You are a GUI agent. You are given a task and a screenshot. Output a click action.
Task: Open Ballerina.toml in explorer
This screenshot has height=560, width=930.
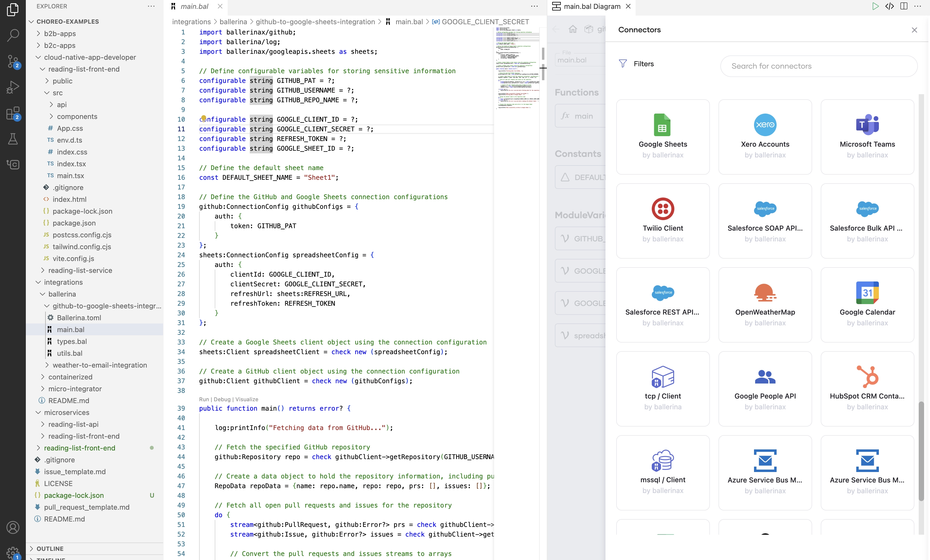tap(94, 318)
